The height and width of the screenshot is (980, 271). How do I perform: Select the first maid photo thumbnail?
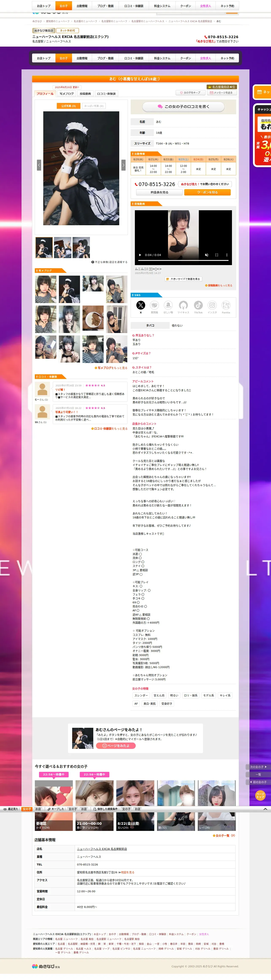44,248
